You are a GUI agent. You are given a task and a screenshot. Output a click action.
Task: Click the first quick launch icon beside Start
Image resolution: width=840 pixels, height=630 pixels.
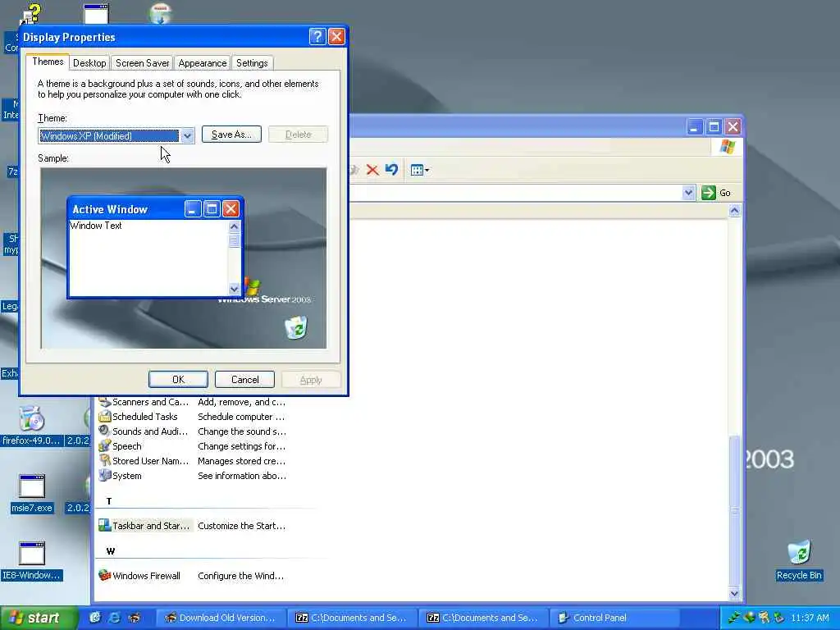(x=95, y=618)
